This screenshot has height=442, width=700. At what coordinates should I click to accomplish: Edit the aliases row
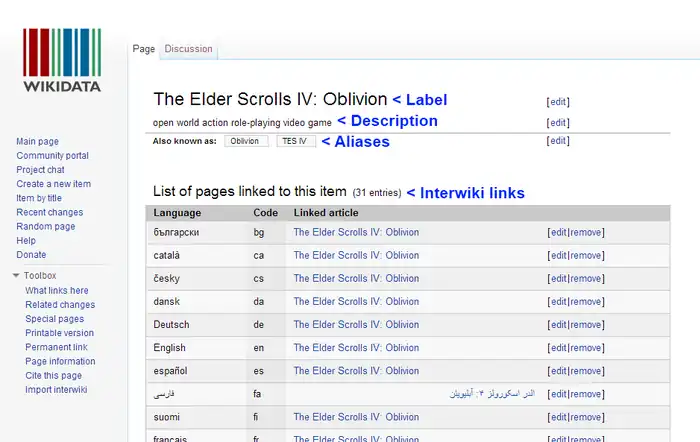[x=558, y=141]
